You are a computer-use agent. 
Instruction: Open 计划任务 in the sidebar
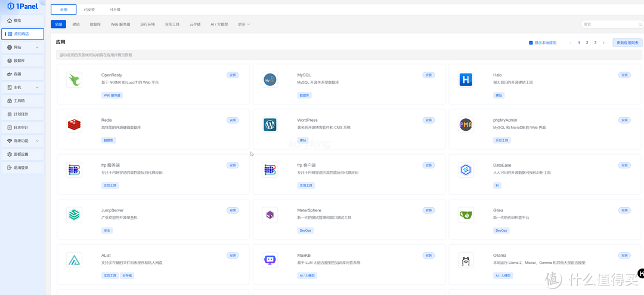(x=23, y=114)
